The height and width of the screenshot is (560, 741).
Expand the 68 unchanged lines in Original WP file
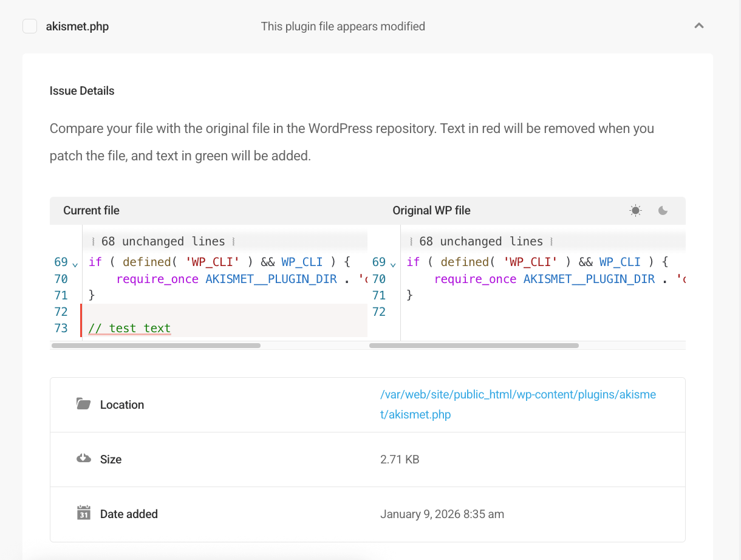click(x=482, y=241)
